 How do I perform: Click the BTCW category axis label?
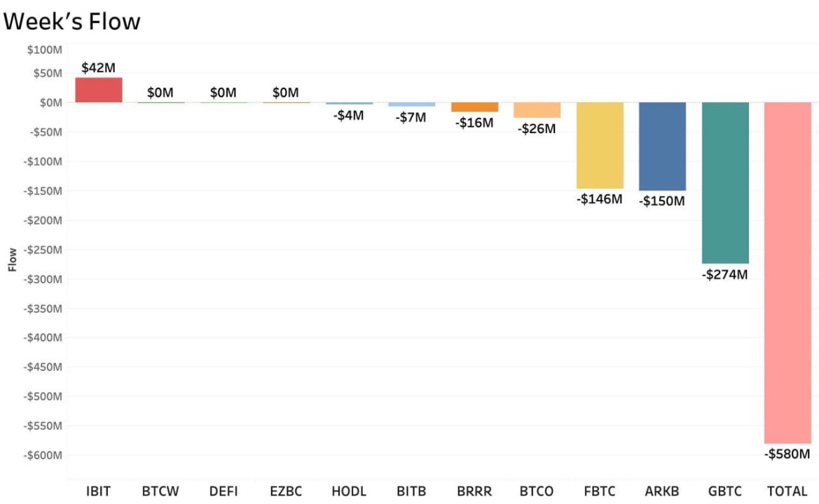[x=161, y=491]
